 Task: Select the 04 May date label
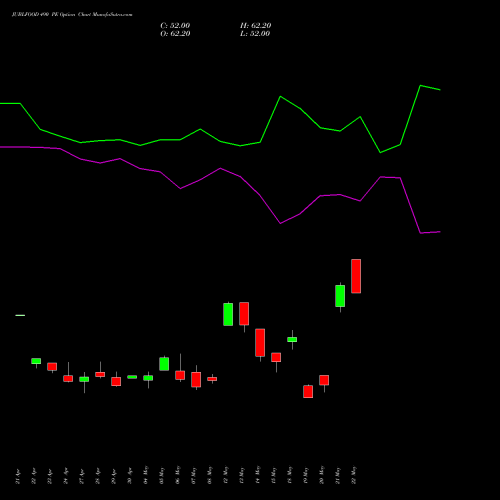tap(146, 475)
